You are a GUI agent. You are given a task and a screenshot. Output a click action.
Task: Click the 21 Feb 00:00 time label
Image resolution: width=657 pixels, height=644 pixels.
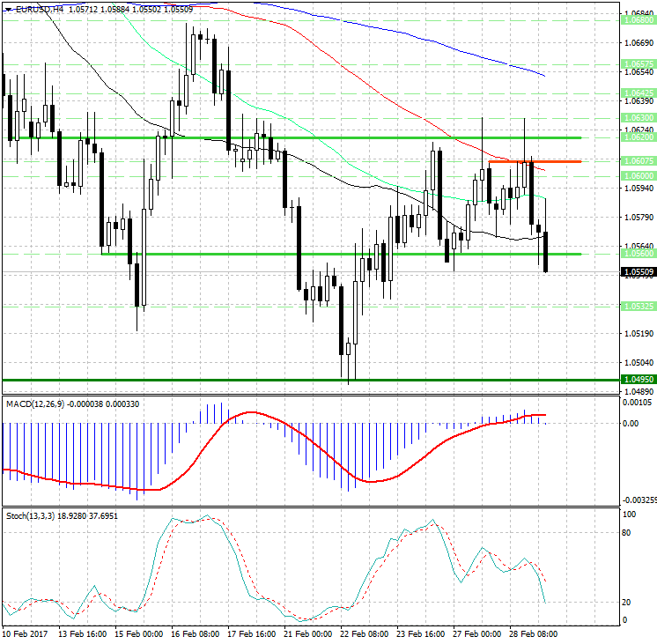(x=308, y=634)
